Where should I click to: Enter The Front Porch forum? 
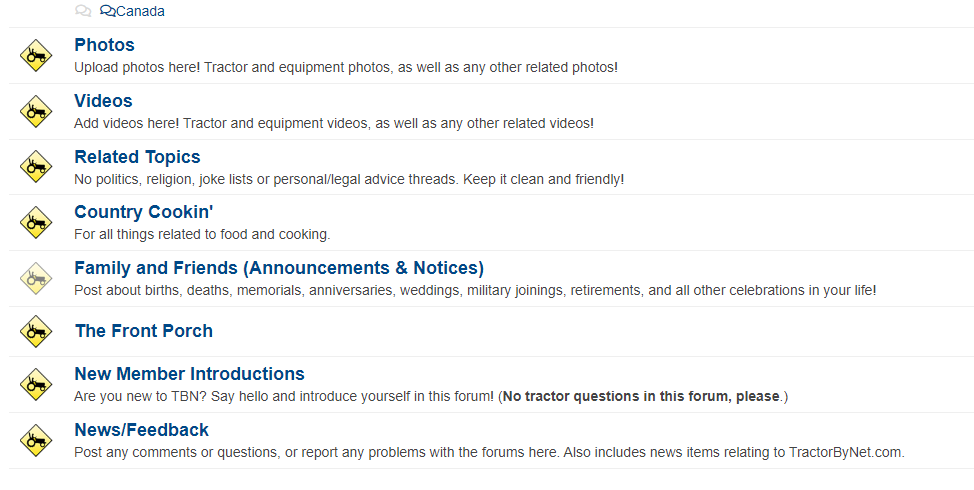click(x=143, y=331)
